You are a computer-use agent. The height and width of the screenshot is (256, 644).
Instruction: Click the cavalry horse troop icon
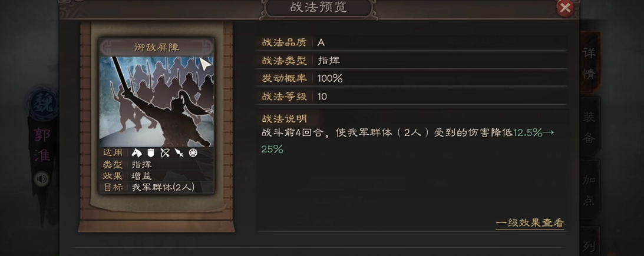pyautogui.click(x=137, y=153)
